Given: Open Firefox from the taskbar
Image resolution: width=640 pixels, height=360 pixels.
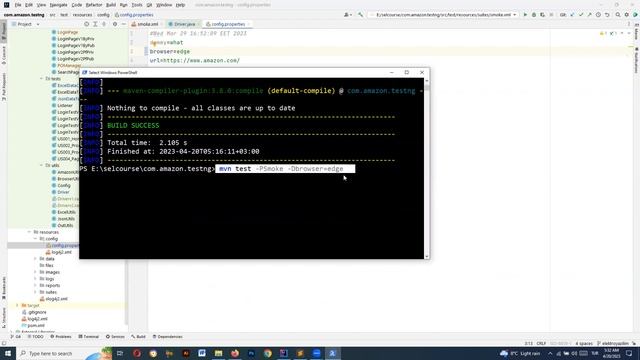Looking at the screenshot, I should click(x=235, y=353).
